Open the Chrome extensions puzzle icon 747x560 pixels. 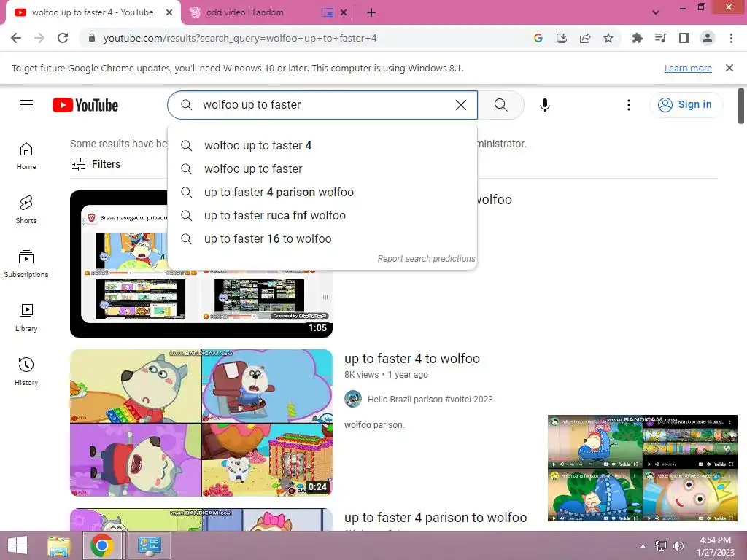[638, 38]
